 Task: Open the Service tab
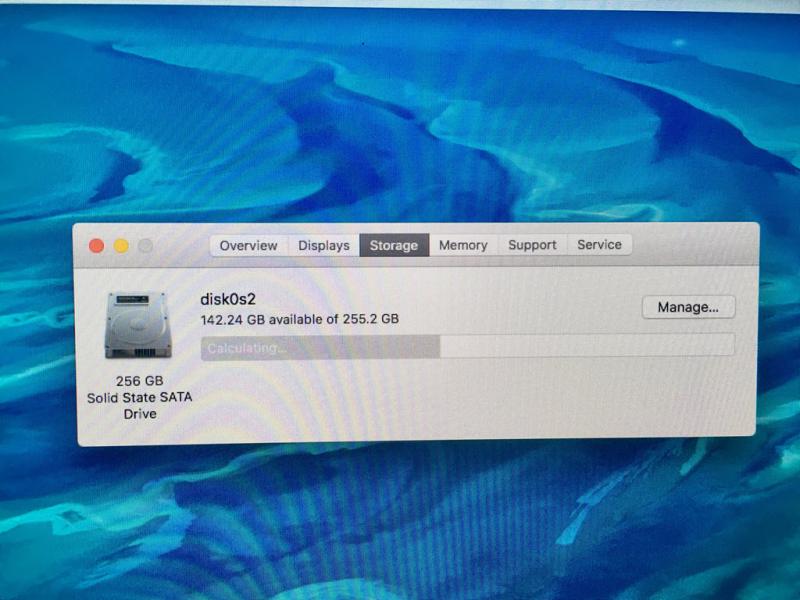599,244
